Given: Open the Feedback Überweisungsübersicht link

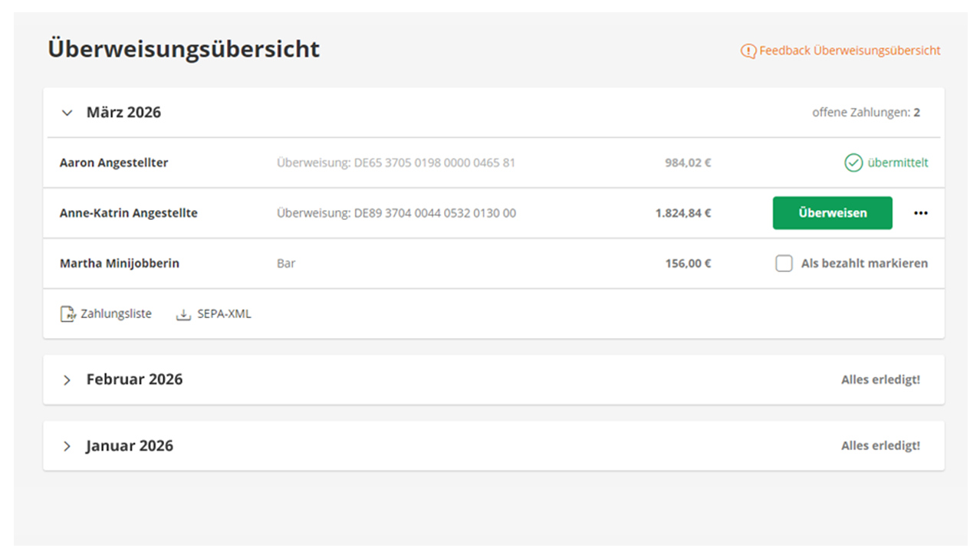Looking at the screenshot, I should (850, 51).
